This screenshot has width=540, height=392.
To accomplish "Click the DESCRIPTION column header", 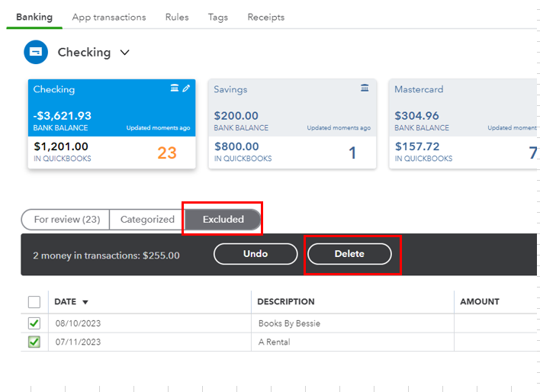I will point(286,302).
